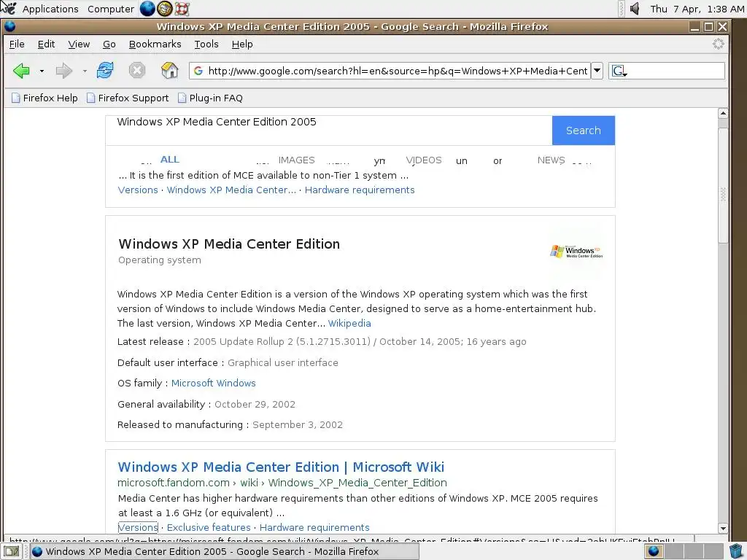
Task: Open the Go menu
Action: 109,44
